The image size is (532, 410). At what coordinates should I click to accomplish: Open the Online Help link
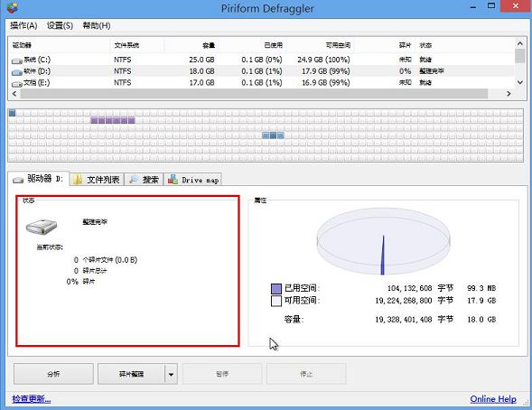(493, 399)
